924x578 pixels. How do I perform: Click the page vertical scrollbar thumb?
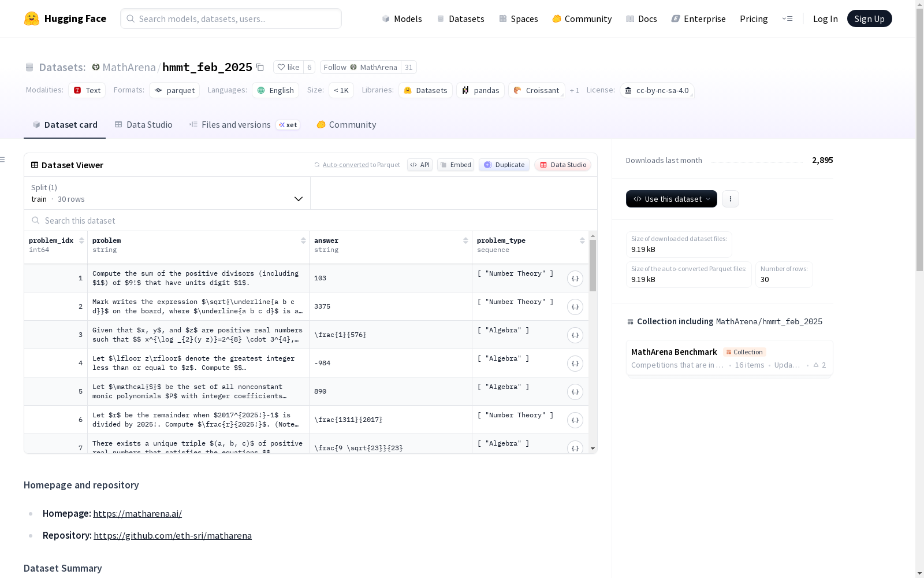[x=919, y=139]
